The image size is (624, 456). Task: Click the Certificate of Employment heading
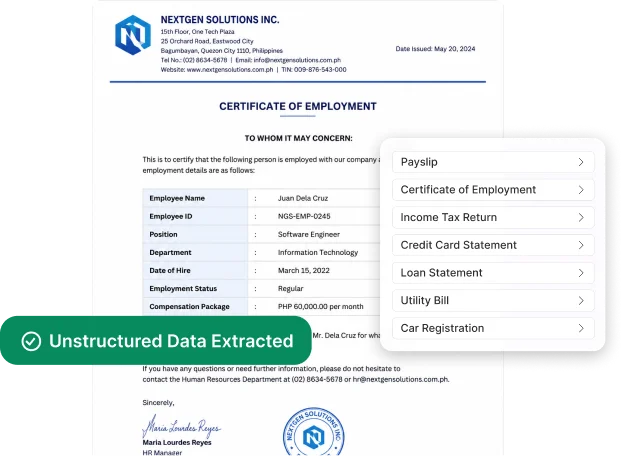coord(298,107)
